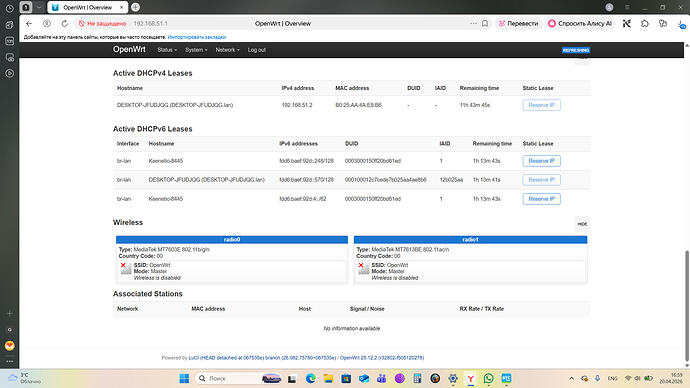
Task: Click the Не защищено security indicator
Action: pos(102,23)
